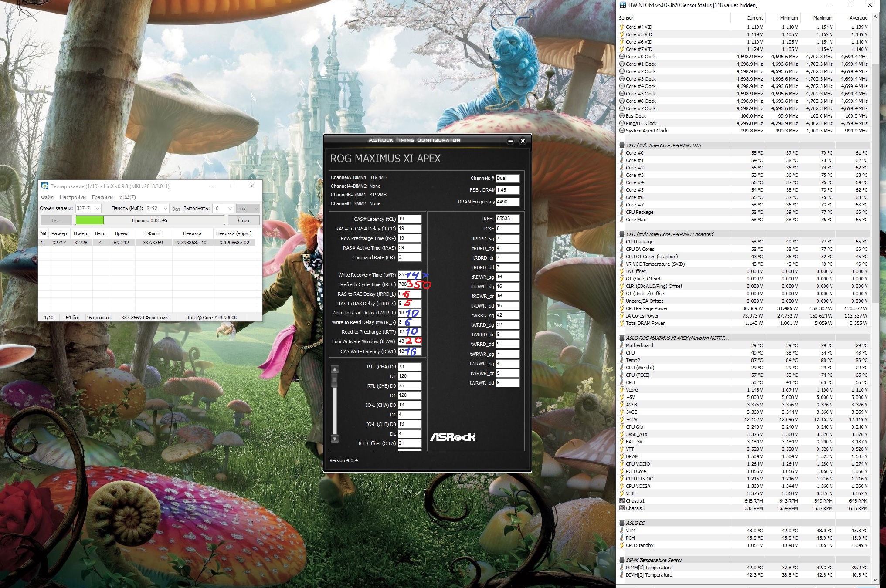Screen dimensions: 886x588
Task: Click thermometer icon next to Motherboard sensor
Action: click(622, 345)
